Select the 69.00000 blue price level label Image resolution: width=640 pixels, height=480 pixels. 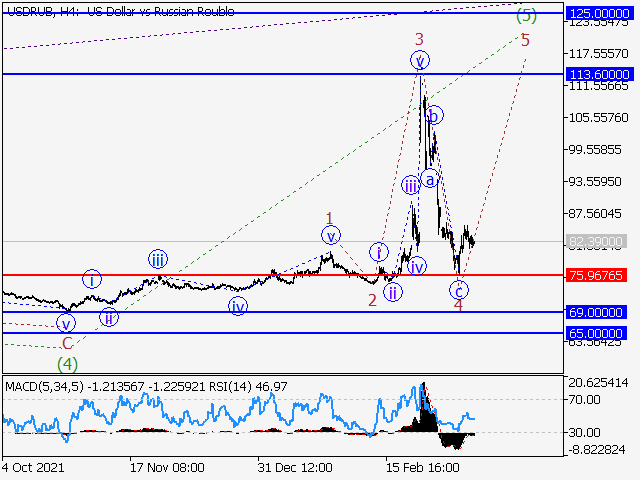pos(596,313)
